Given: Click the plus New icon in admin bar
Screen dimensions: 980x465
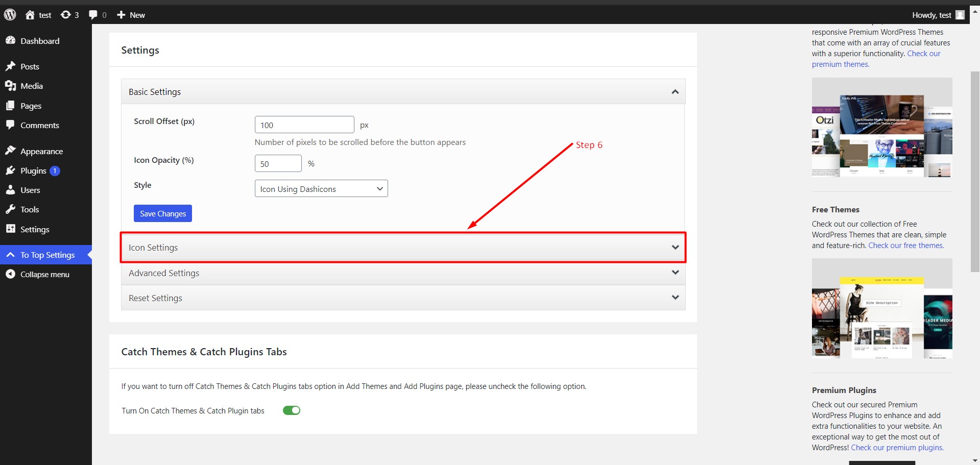Looking at the screenshot, I should click(x=121, y=15).
